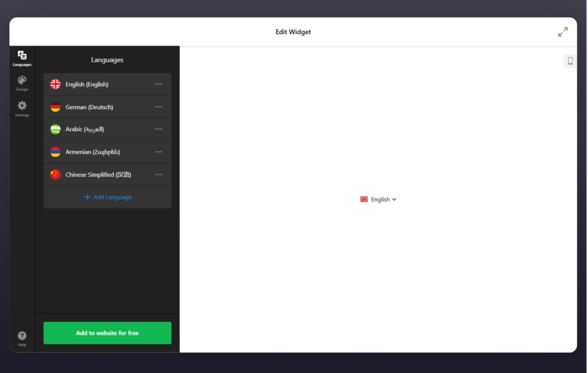
Task: Open options menu for Chinese Simplified
Action: [x=158, y=174]
